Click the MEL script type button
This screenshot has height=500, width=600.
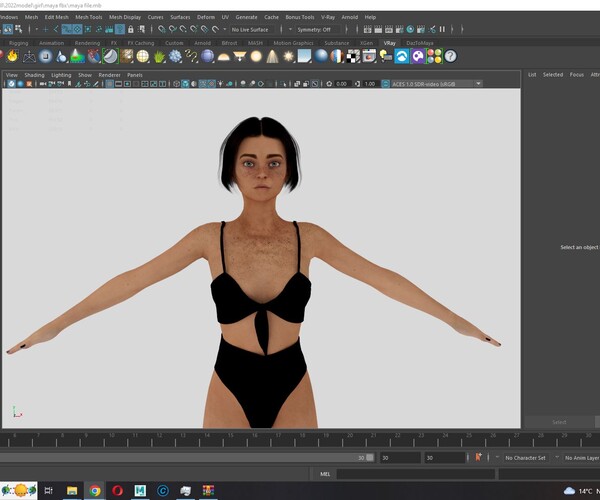[x=325, y=474]
